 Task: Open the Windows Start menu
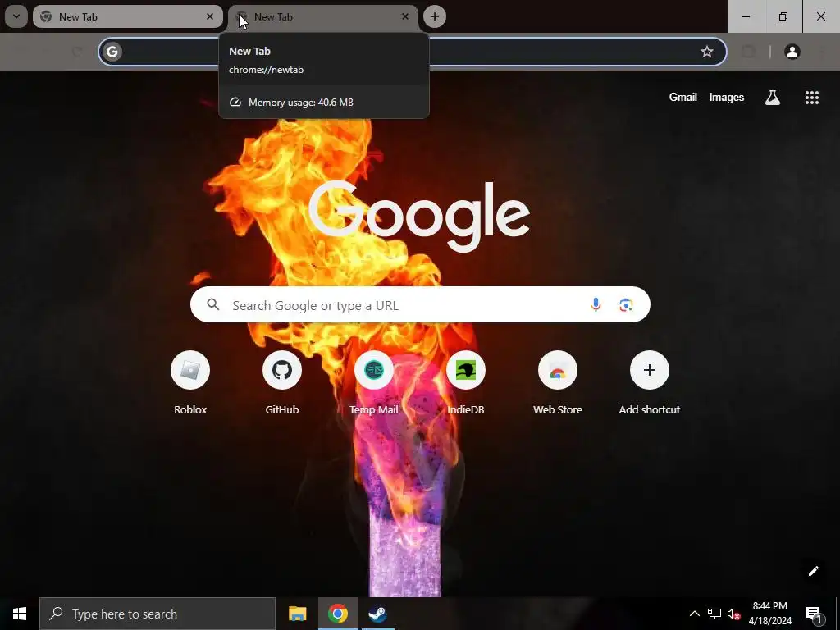click(20, 614)
